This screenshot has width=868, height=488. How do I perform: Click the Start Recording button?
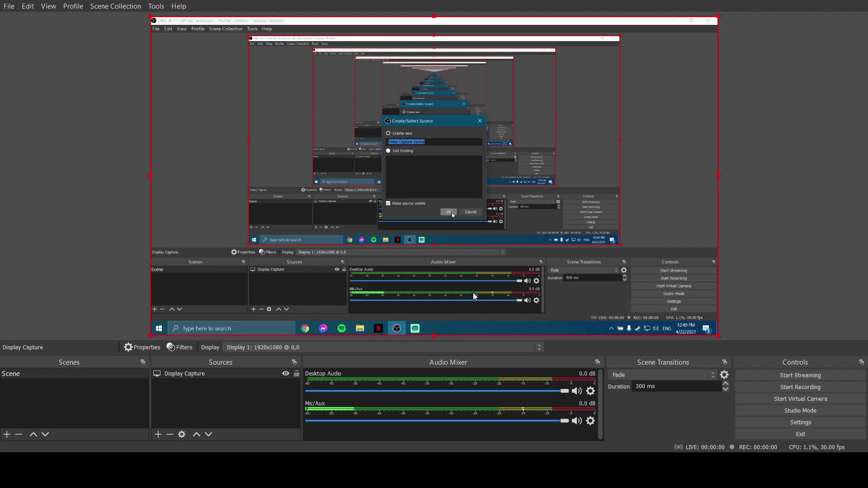pyautogui.click(x=800, y=387)
